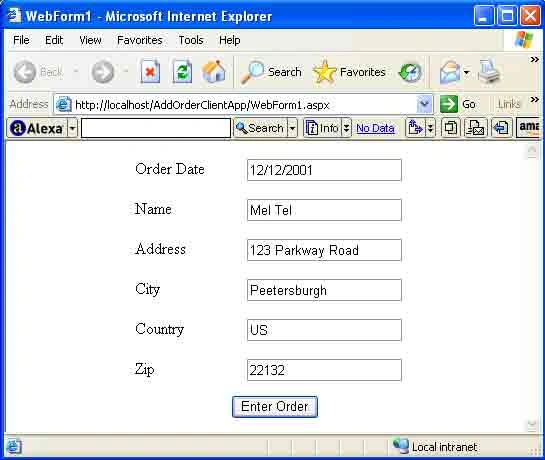Click the Alexa Search button
Viewport: 545px width, 460px height.
click(260, 128)
